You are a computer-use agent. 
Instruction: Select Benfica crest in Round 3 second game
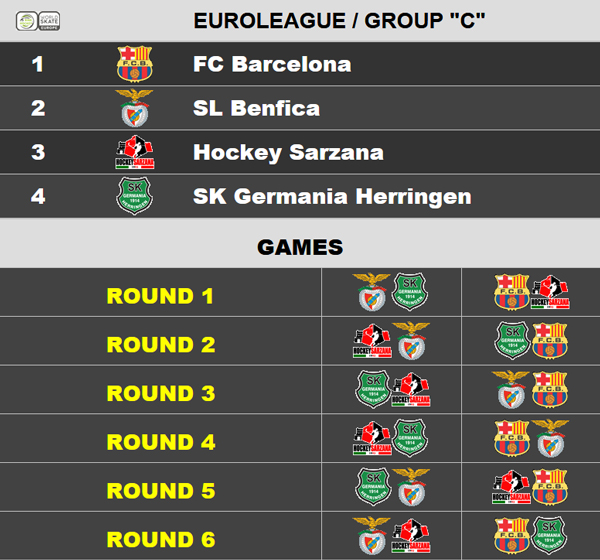(x=511, y=389)
